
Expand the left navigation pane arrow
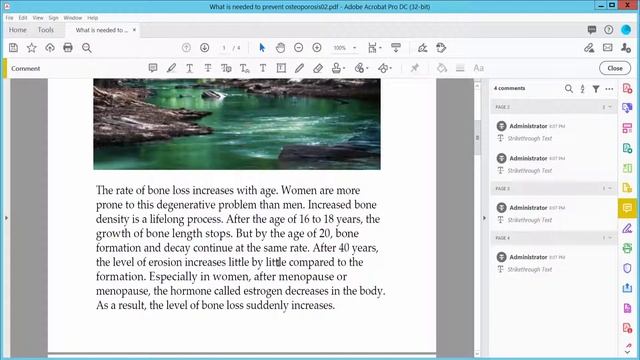pyautogui.click(x=6, y=218)
